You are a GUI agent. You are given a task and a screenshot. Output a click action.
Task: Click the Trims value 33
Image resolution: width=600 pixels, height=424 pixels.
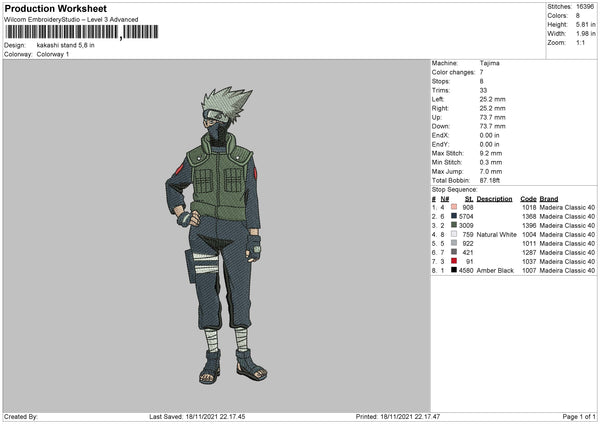pyautogui.click(x=483, y=90)
